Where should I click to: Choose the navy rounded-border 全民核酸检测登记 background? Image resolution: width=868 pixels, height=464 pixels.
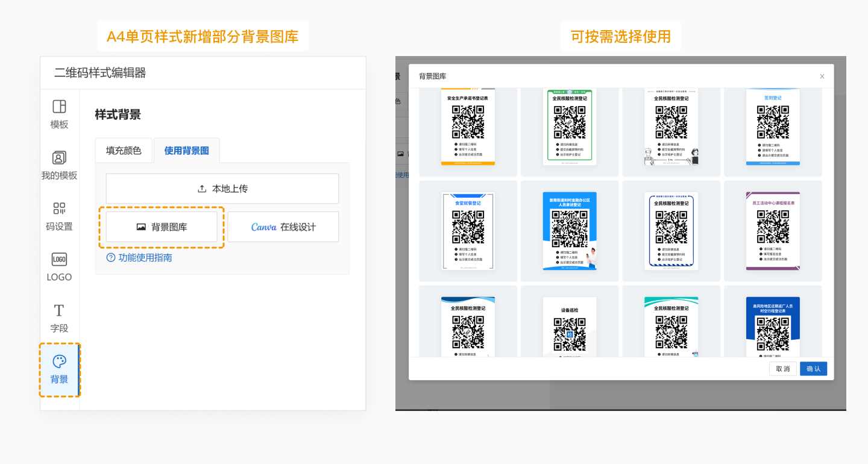pyautogui.click(x=671, y=231)
